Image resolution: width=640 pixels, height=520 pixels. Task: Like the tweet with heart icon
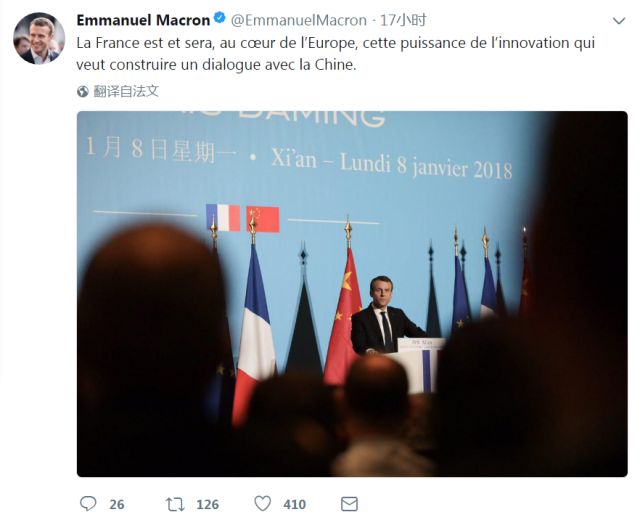(262, 504)
